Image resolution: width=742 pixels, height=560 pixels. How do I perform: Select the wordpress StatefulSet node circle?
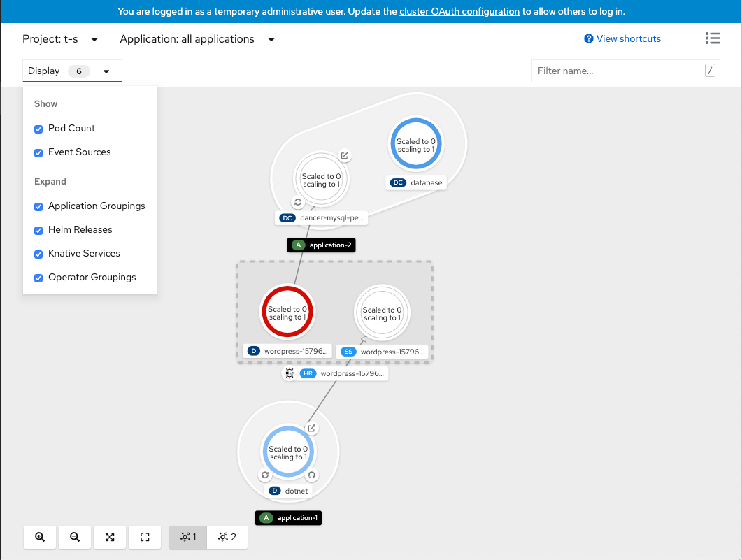pyautogui.click(x=382, y=313)
